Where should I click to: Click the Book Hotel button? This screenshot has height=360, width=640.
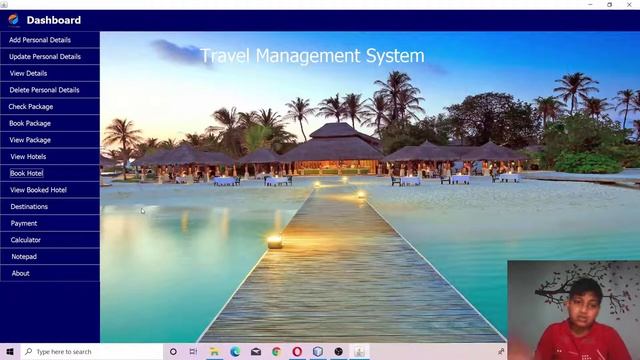tap(50, 173)
